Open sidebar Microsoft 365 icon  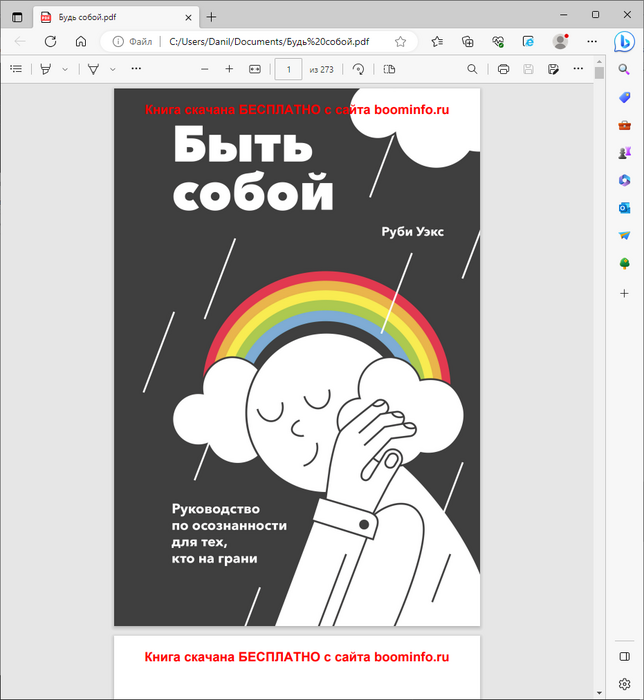pos(624,180)
